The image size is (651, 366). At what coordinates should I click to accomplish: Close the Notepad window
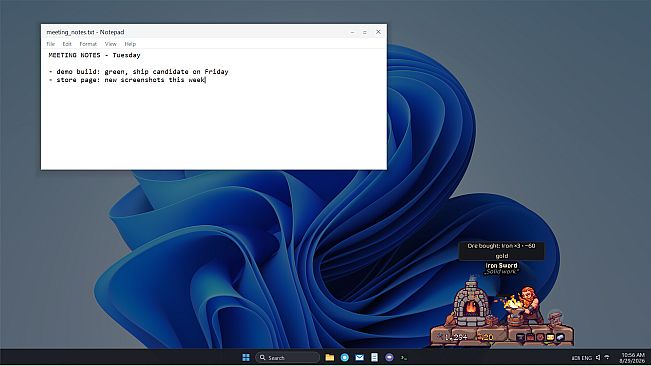click(x=378, y=32)
